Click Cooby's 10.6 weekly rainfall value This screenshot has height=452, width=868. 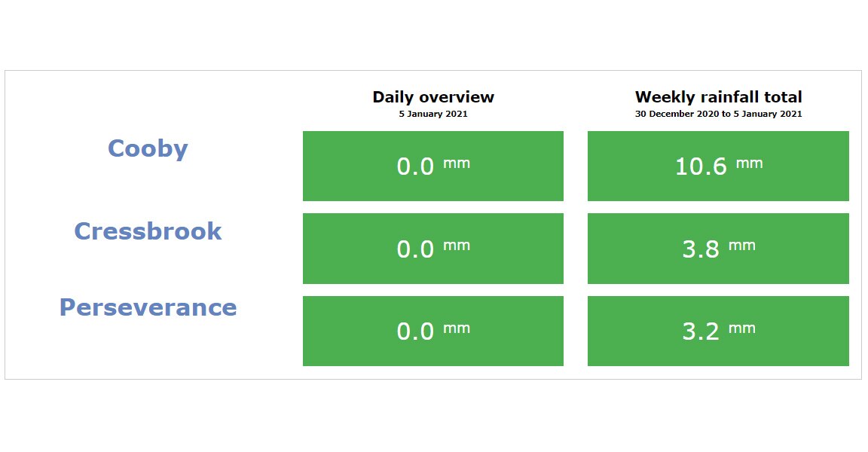pyautogui.click(x=700, y=166)
